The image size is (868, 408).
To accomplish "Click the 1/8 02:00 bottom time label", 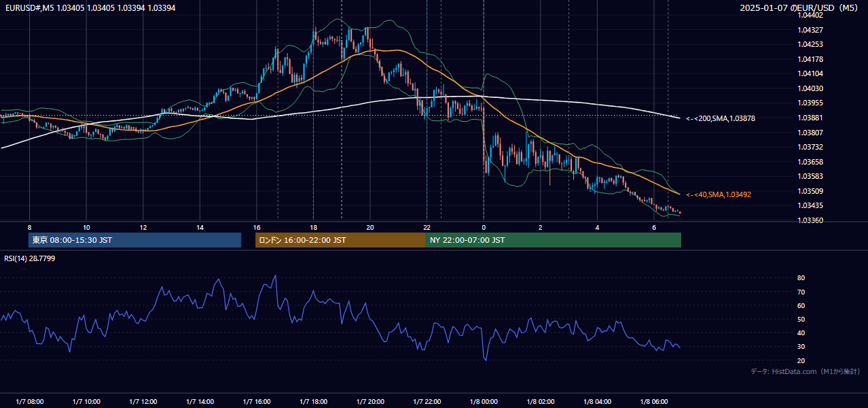I will [x=541, y=402].
